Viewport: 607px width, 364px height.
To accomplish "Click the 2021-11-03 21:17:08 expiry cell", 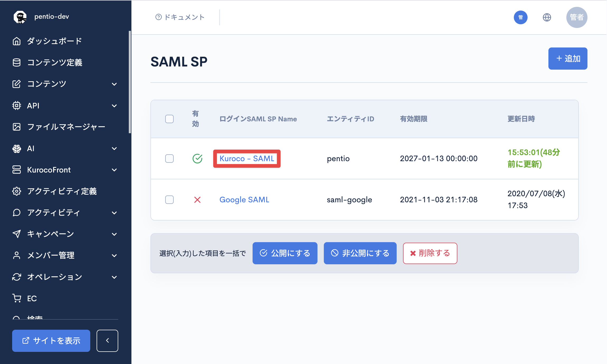I will point(439,200).
